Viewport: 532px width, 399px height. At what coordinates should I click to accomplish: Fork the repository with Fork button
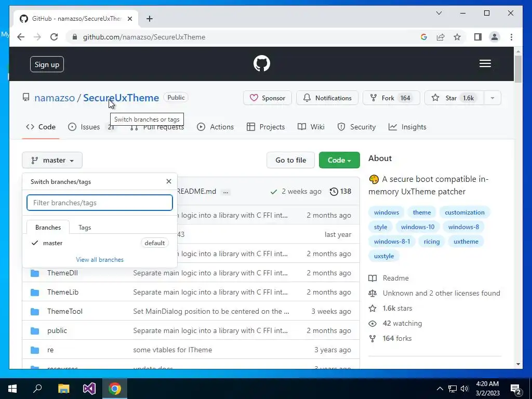pyautogui.click(x=391, y=98)
